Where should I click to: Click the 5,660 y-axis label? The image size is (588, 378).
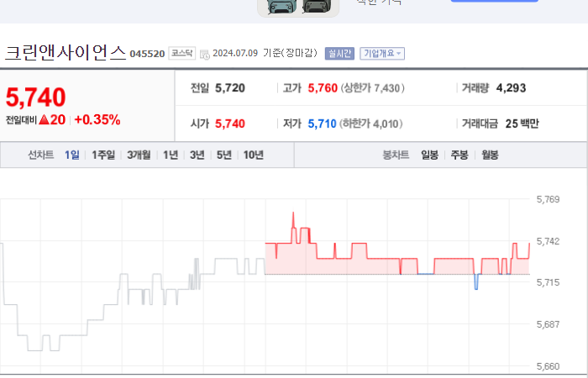pos(548,366)
